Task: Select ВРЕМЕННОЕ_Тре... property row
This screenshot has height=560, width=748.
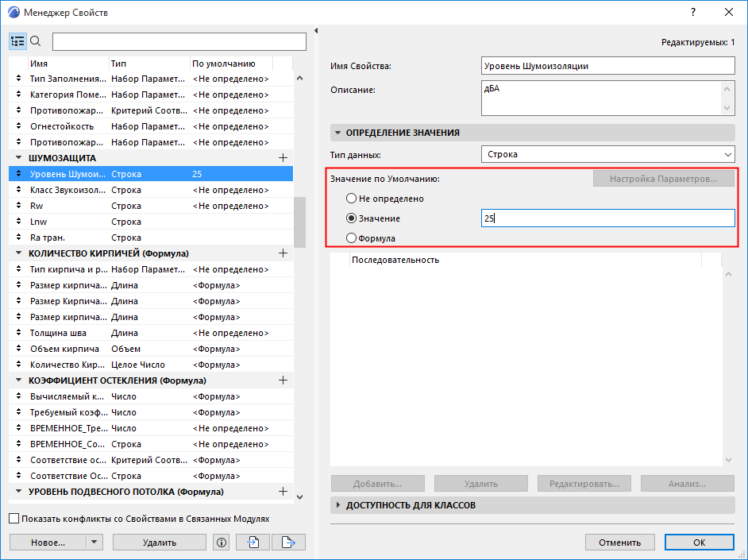Action: coord(151,428)
